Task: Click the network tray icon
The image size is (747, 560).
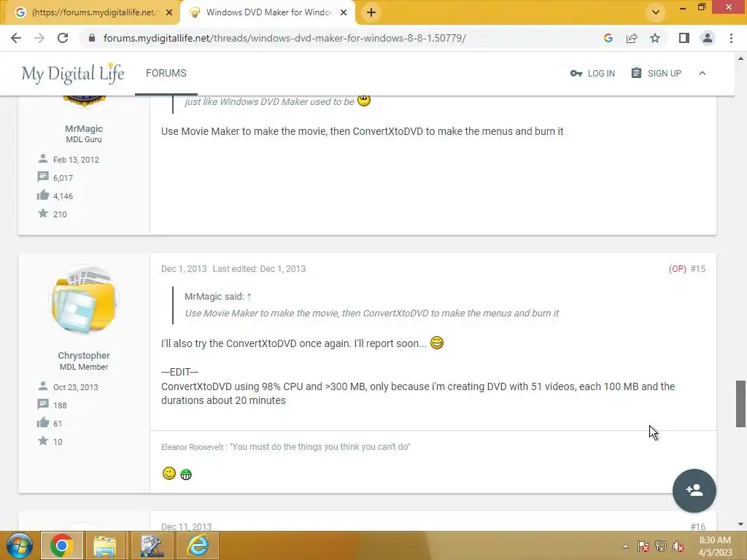Action: (x=661, y=546)
